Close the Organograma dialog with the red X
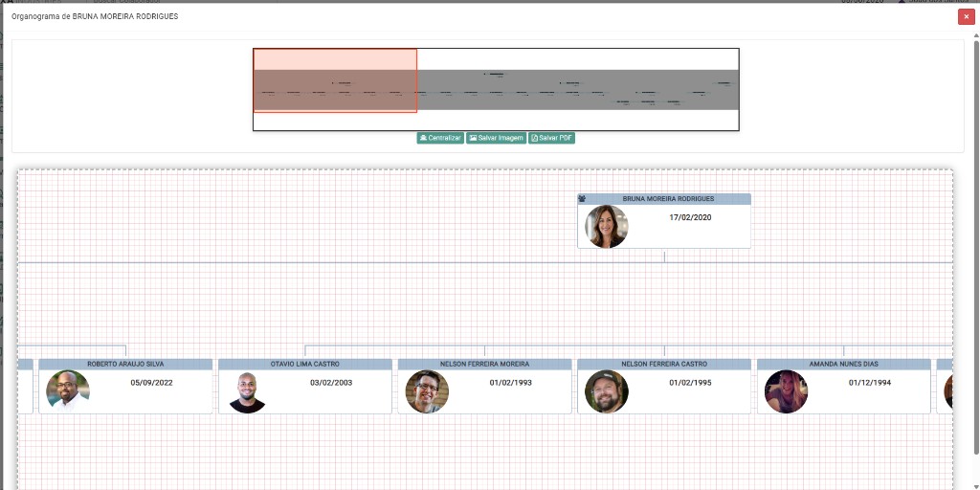 pos(967,17)
